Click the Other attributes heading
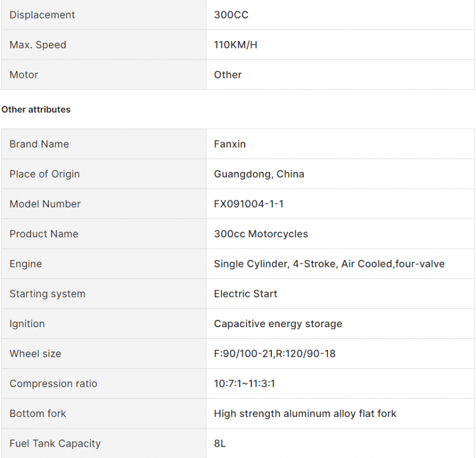Viewport: 476px width, 458px height. coord(36,109)
